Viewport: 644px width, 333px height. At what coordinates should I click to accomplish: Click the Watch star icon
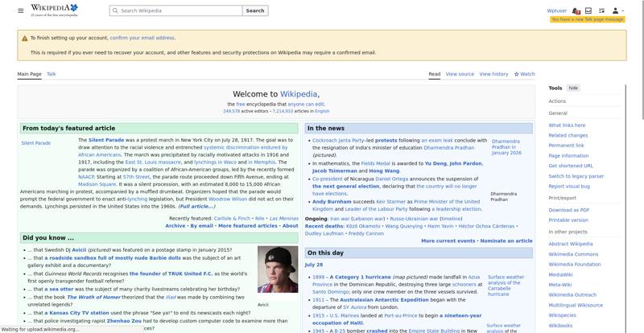(x=516, y=74)
